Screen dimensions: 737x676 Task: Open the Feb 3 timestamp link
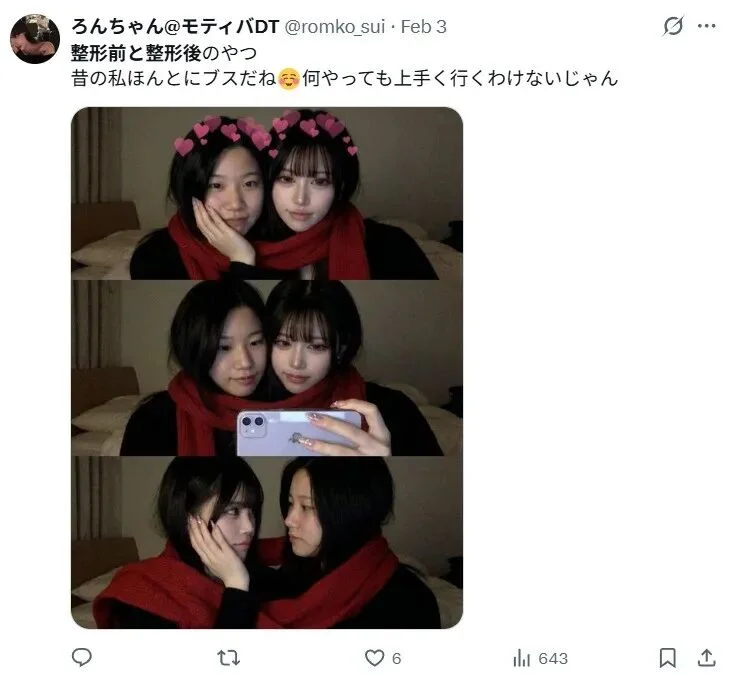[x=423, y=27]
